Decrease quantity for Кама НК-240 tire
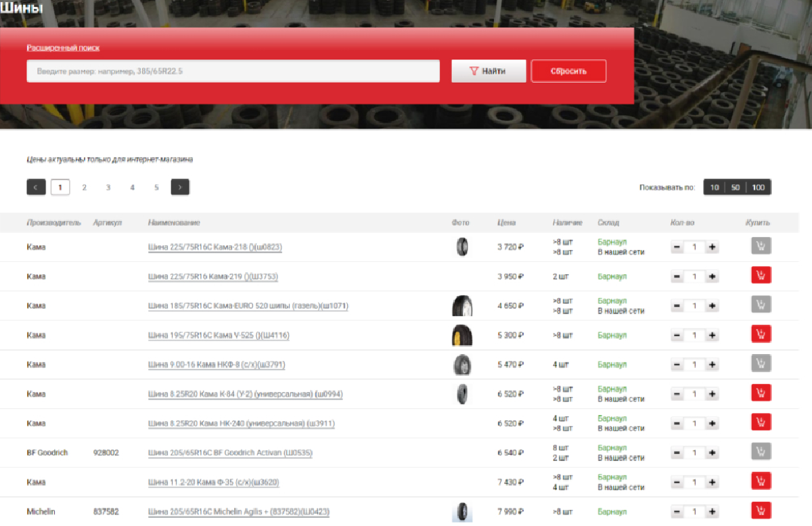This screenshot has height=526, width=812. coord(677,423)
